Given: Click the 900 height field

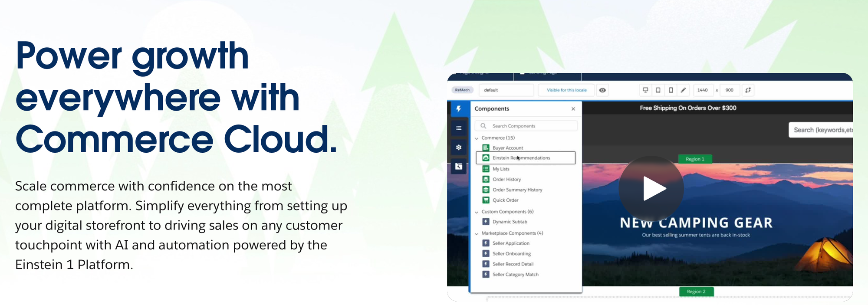Looking at the screenshot, I should pyautogui.click(x=730, y=90).
